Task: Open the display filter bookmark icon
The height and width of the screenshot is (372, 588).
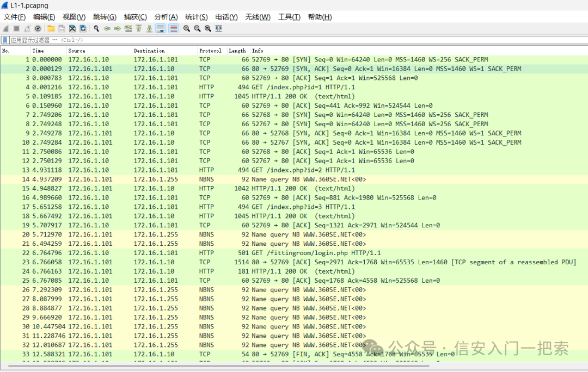Action: pos(5,40)
